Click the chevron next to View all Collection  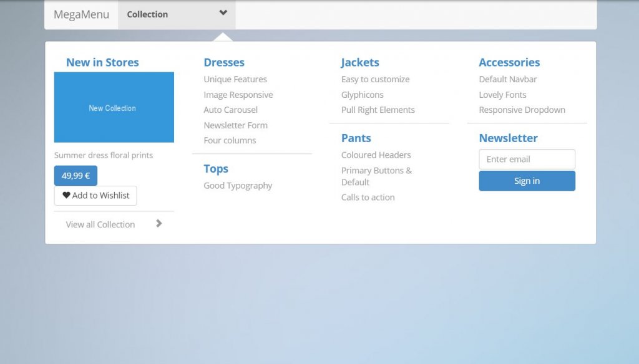[x=158, y=223]
